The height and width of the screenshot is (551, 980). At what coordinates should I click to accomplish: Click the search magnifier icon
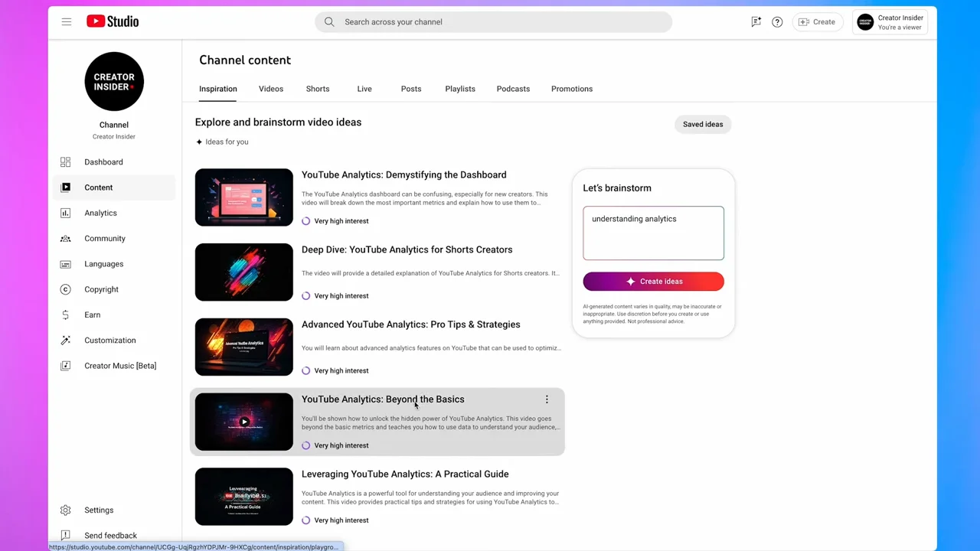[x=329, y=21]
